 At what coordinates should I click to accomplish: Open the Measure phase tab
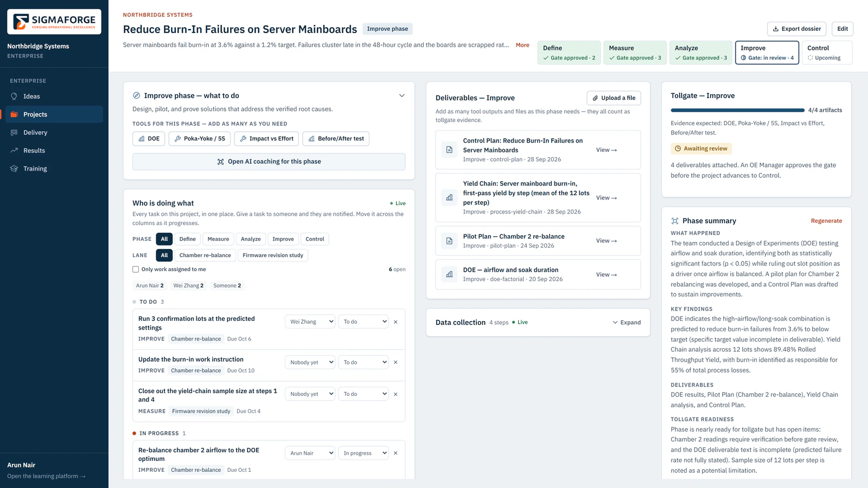tap(635, 53)
